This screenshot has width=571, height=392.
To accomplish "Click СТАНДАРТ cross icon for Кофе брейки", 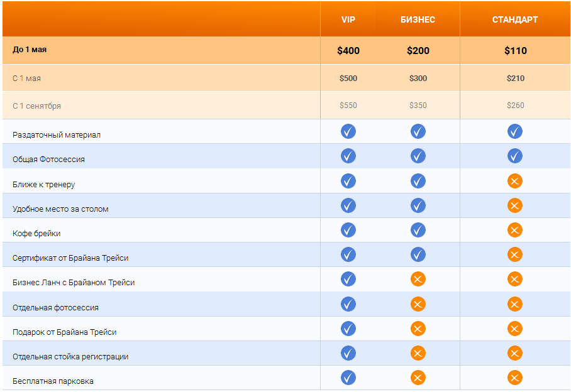I will pyautogui.click(x=514, y=231).
